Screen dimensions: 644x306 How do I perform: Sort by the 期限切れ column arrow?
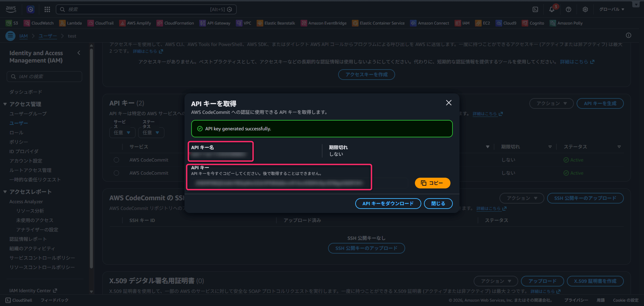550,147
